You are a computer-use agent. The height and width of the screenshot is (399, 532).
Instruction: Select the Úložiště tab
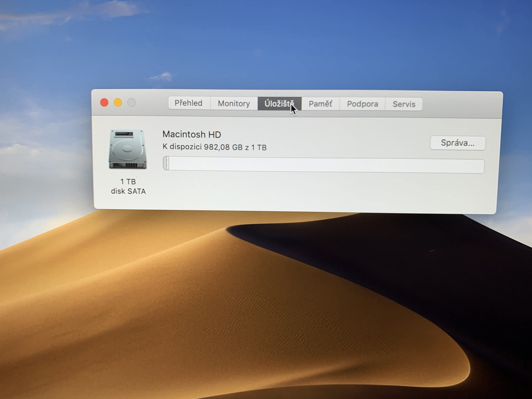279,104
